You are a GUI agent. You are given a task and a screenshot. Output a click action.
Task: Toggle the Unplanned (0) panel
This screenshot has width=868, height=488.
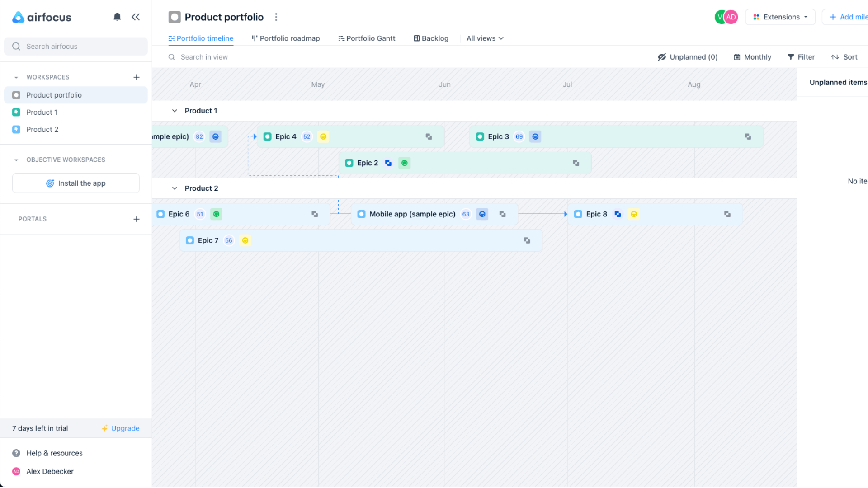[688, 57]
